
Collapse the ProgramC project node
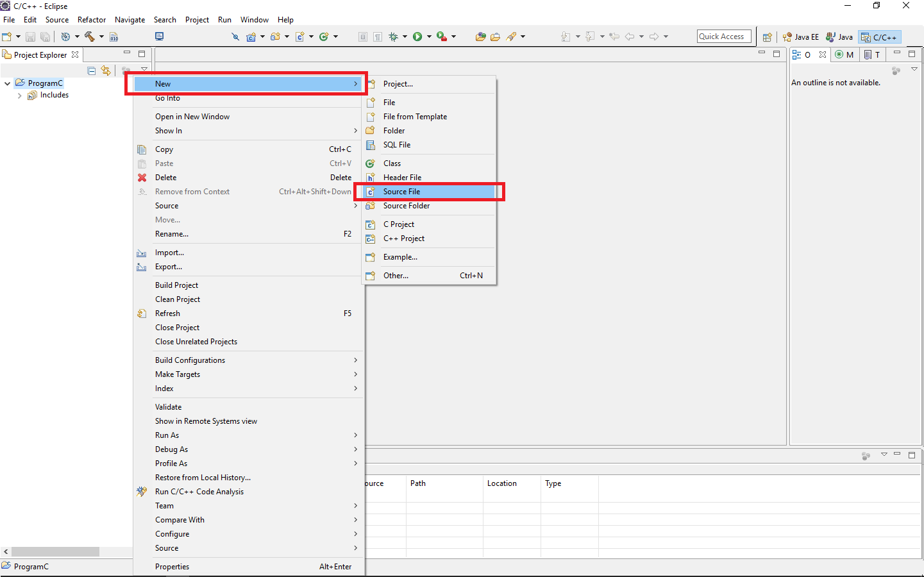(x=8, y=83)
